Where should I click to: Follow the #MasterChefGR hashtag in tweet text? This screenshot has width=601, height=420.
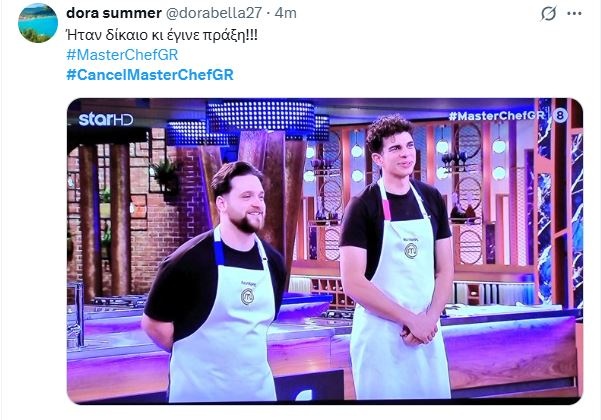(x=122, y=55)
